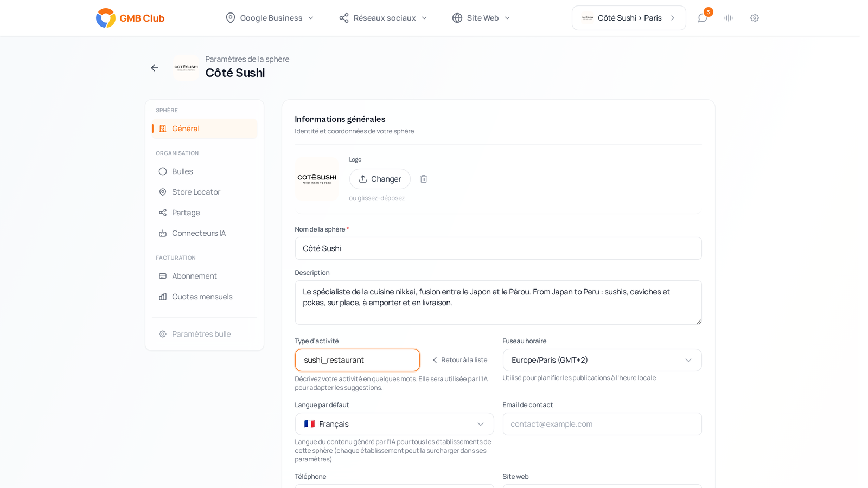The width and height of the screenshot is (868, 488).
Task: Open Abonnement in the sidebar
Action: coord(205,276)
